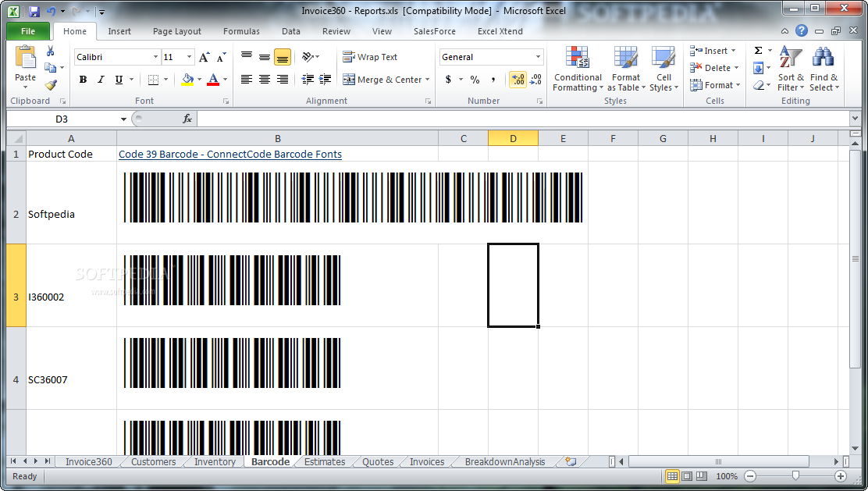The width and height of the screenshot is (868, 491).
Task: Open Code 39 Barcode ConnectCode hyperlink
Action: tap(230, 155)
